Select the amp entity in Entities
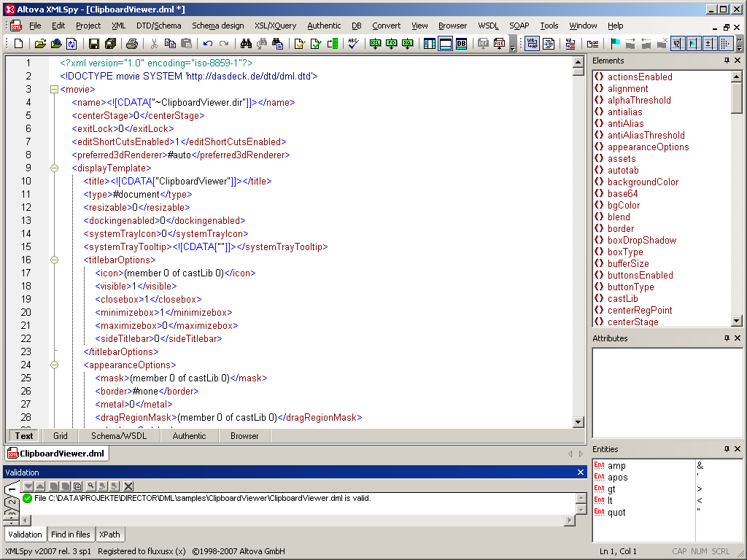Image resolution: width=747 pixels, height=560 pixels. click(x=616, y=466)
